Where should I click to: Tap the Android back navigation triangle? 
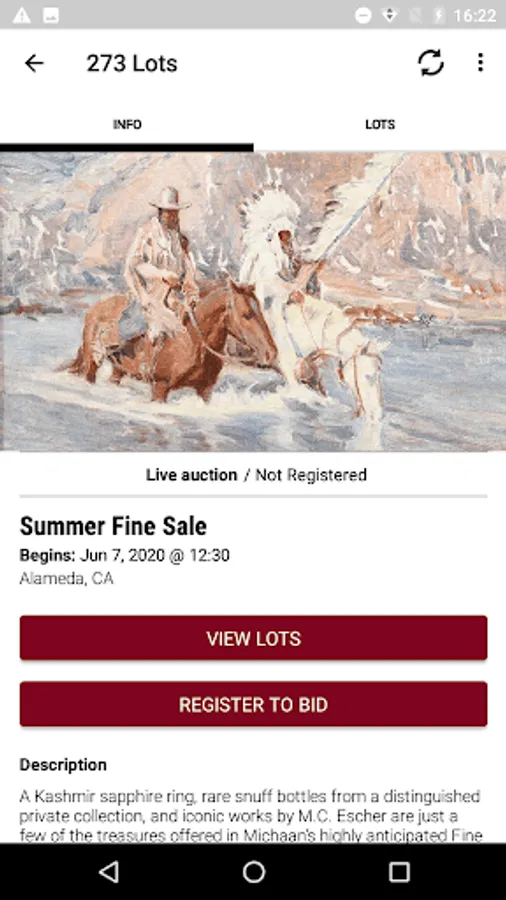pos(108,872)
